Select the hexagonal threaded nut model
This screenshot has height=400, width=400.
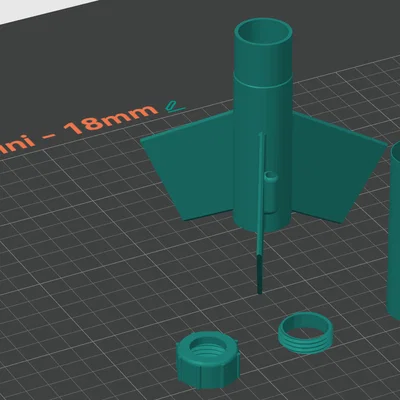(208, 360)
